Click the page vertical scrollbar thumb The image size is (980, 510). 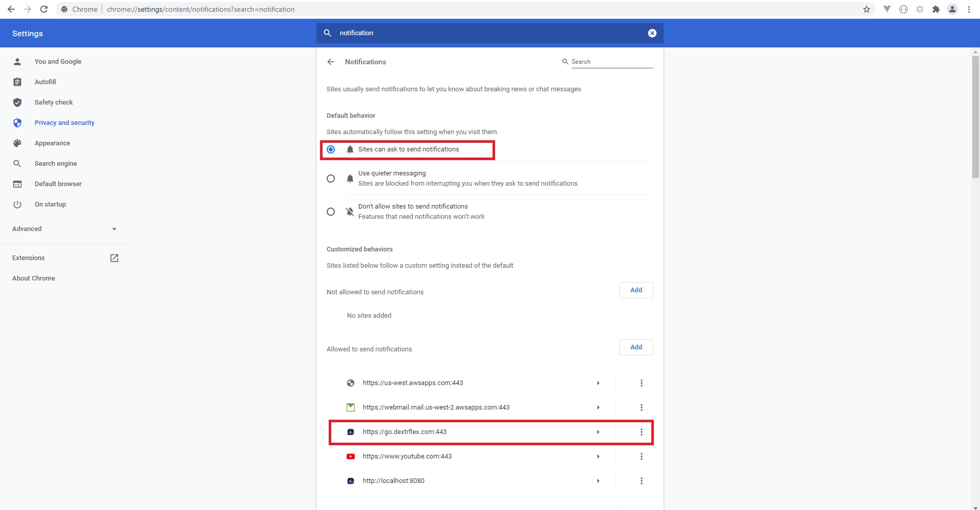975,117
